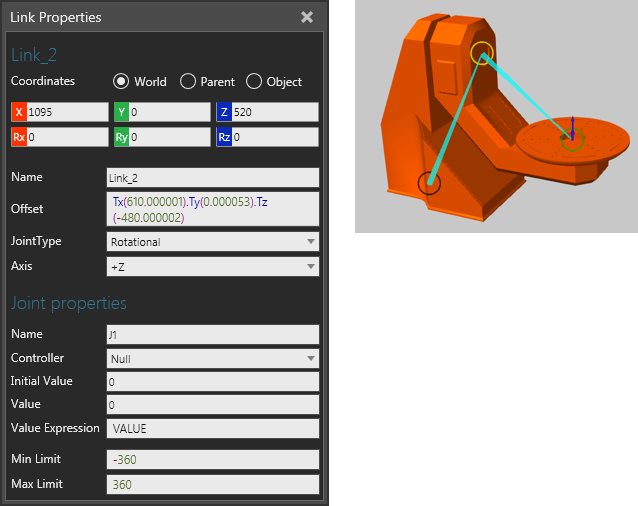
Task: Click the red X coordinate label
Action: pyautogui.click(x=19, y=112)
